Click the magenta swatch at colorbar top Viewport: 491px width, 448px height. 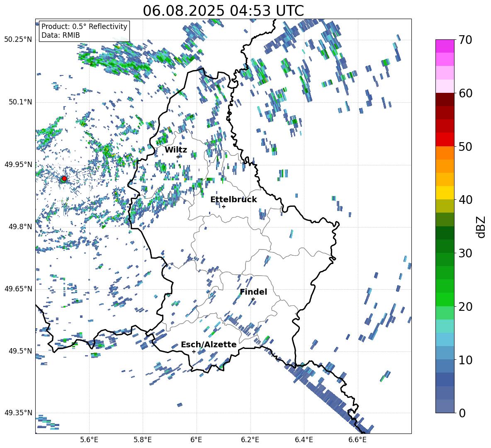445,46
